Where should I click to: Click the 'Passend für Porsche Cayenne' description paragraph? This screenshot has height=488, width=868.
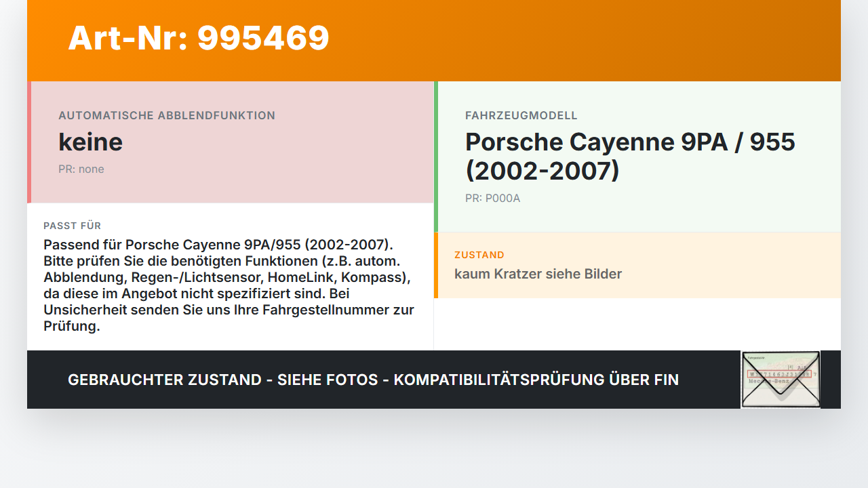[x=229, y=285]
